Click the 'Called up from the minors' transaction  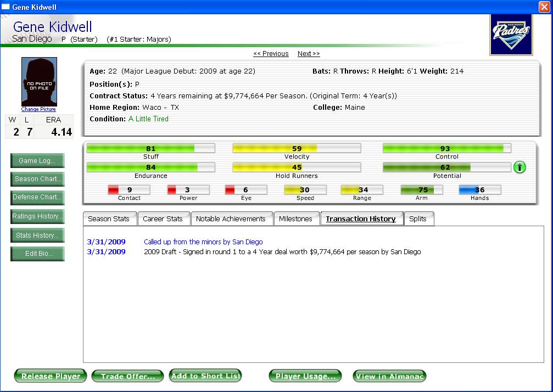203,242
